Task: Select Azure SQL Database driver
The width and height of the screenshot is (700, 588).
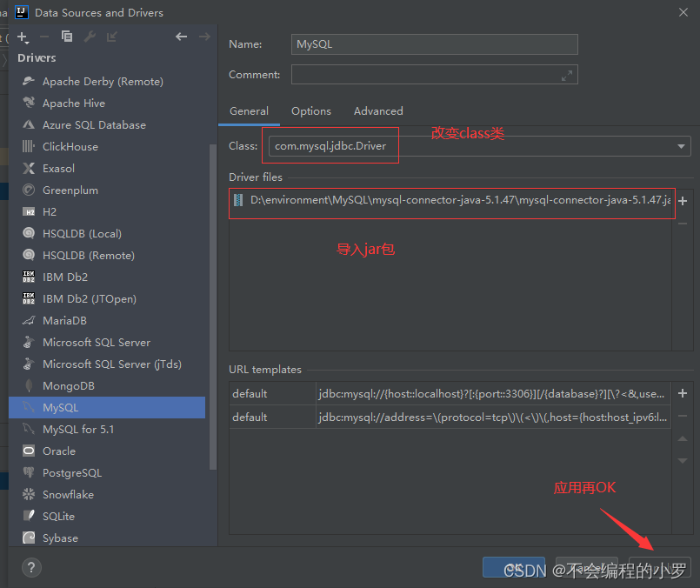Action: (x=107, y=125)
